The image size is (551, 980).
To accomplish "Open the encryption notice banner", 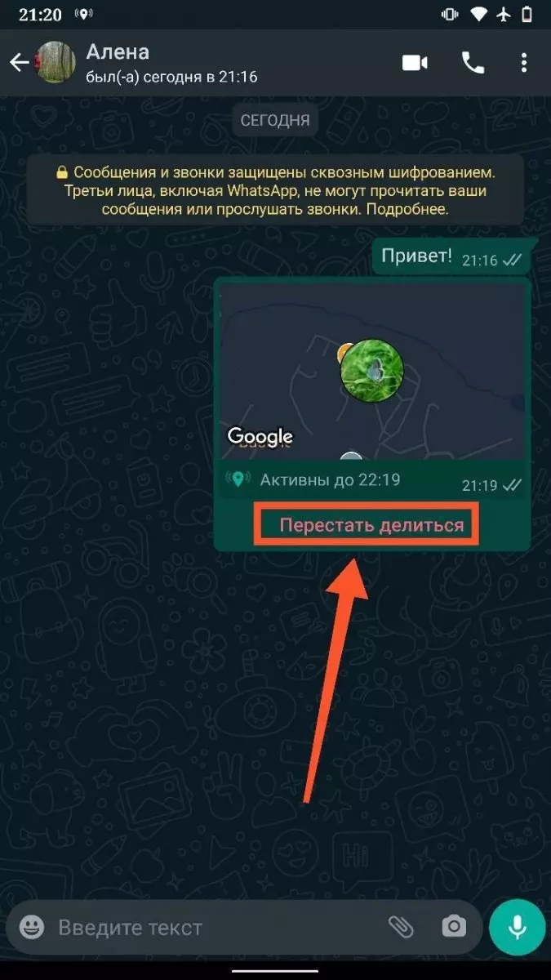I will point(275,191).
